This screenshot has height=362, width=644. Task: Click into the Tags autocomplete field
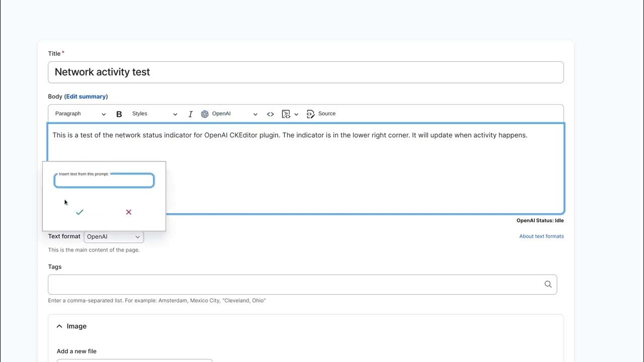(302, 285)
